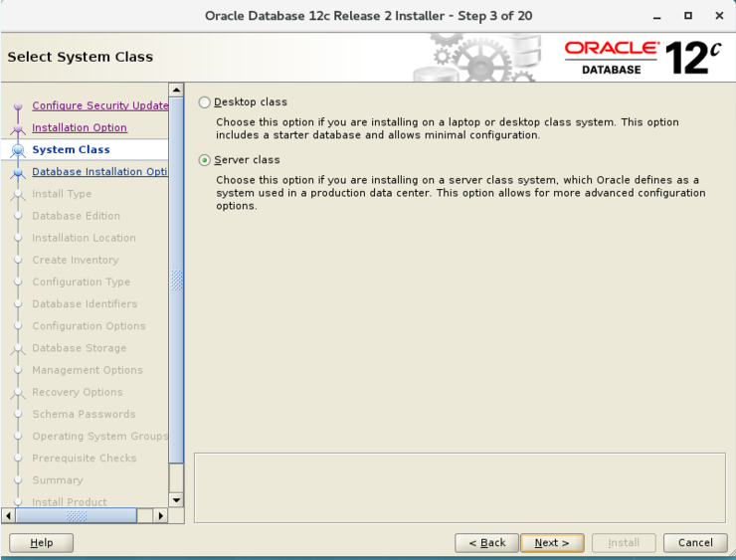Click the Management Options step label
This screenshot has width=736, height=560.
(88, 370)
